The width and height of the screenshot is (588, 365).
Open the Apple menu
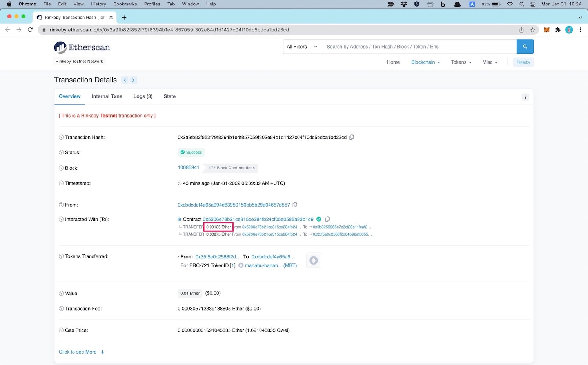pyautogui.click(x=9, y=4)
